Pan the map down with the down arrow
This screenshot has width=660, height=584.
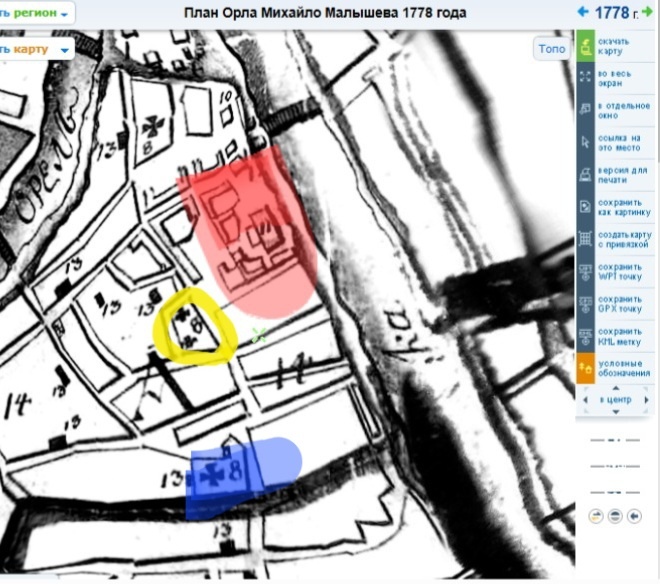616,412
